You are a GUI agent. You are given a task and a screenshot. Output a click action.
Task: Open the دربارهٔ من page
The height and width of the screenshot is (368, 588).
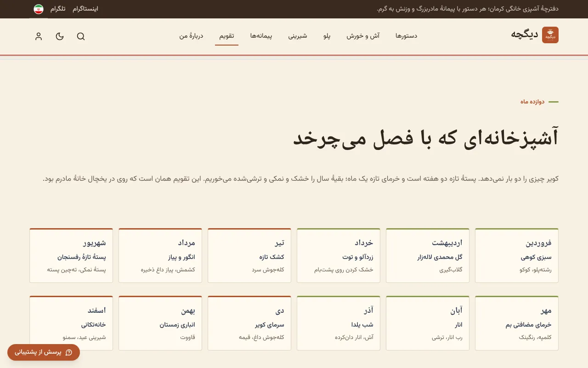192,36
